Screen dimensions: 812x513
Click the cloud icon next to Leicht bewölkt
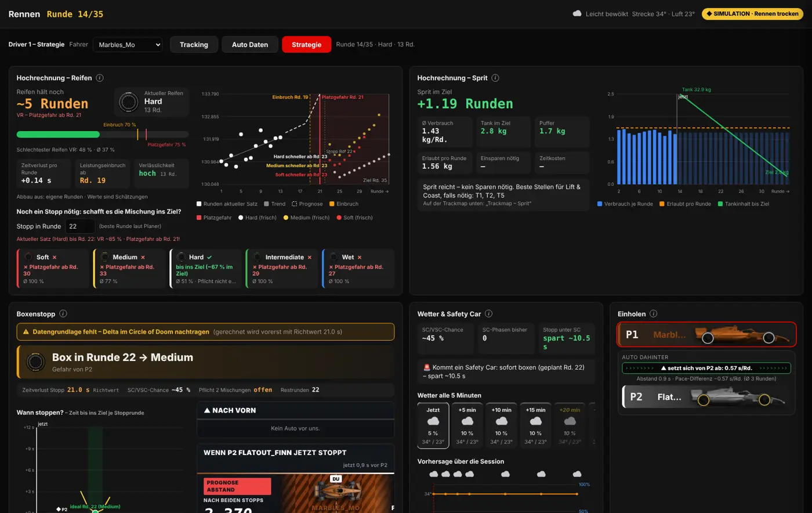(577, 13)
